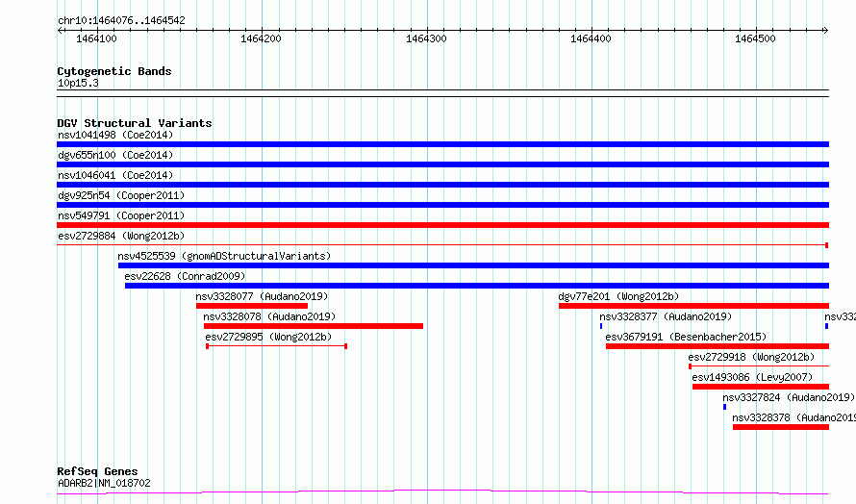Click the ruler left arrow end

60,31
